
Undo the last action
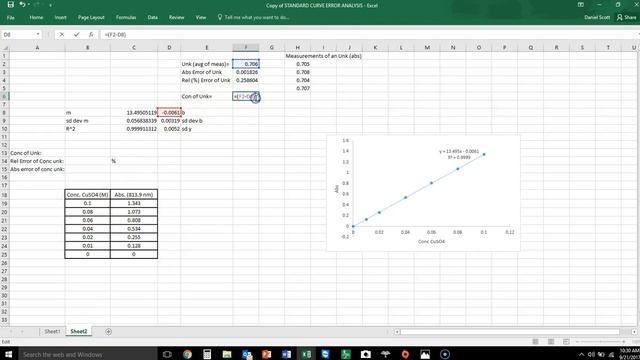22,5
